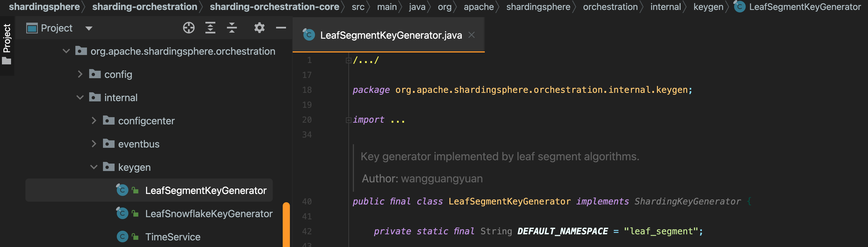Collapse the keygen folder chevron

click(x=94, y=167)
